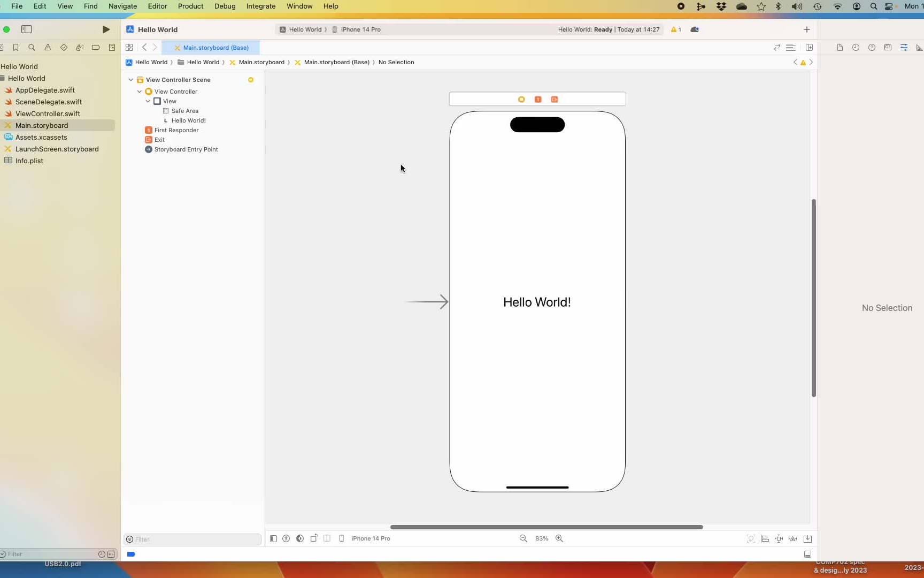Open the find navigator magnifier
Image resolution: width=924 pixels, height=578 pixels.
point(32,48)
